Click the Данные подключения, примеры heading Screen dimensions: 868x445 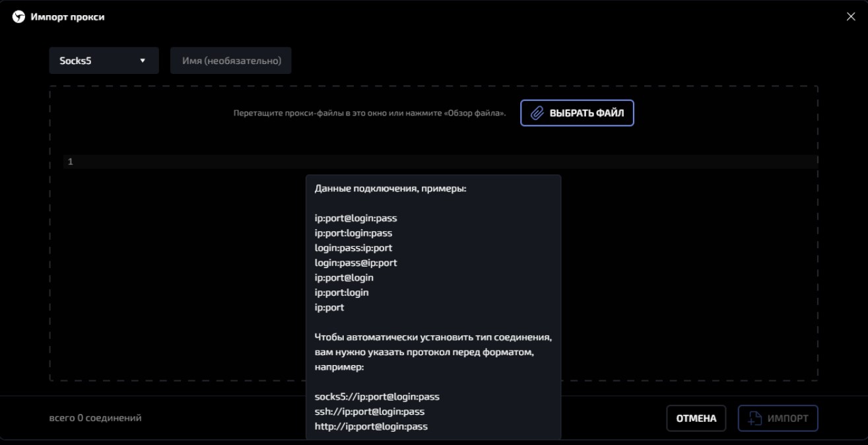[x=391, y=189]
